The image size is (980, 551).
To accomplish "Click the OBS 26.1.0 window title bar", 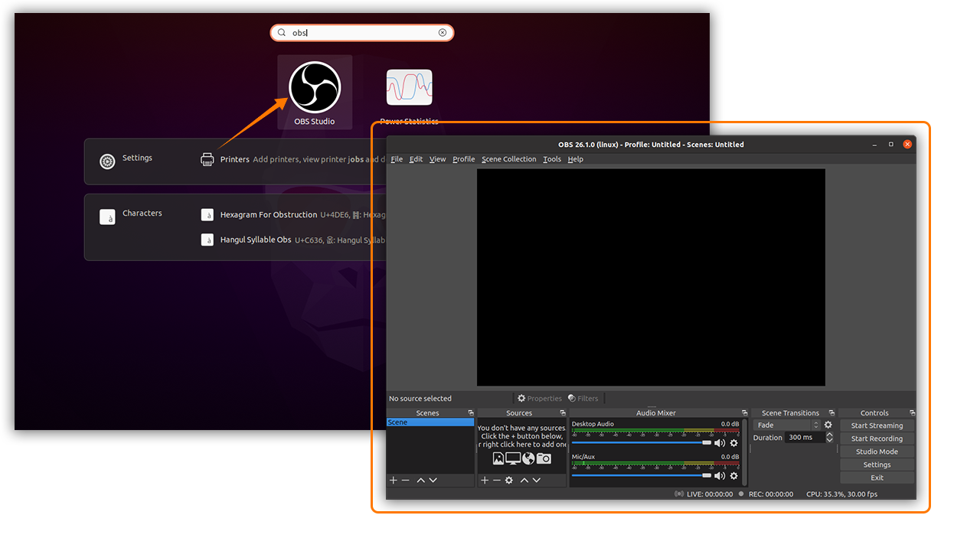I will pyautogui.click(x=651, y=144).
